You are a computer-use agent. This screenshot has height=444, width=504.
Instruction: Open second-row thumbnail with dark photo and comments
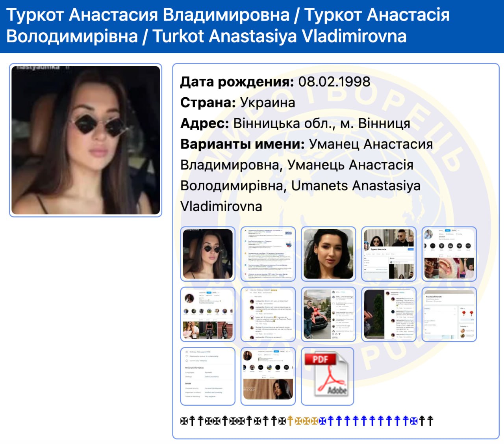pos(389,314)
